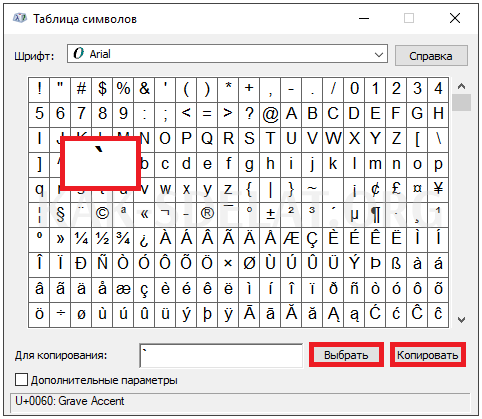
Task: Choose the section sign § character
Action: pos(60,214)
